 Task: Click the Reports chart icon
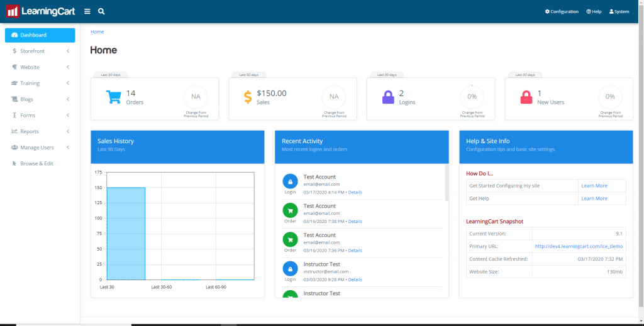pos(14,131)
